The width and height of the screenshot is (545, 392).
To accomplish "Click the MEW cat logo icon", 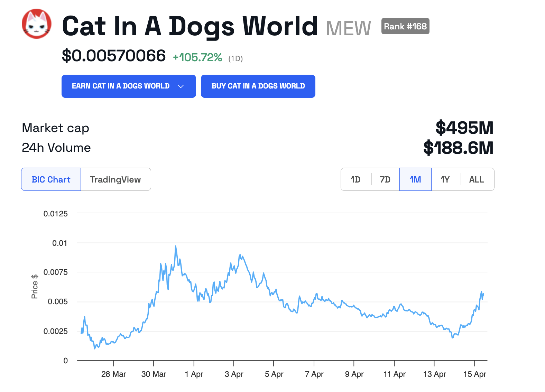I will point(37,24).
